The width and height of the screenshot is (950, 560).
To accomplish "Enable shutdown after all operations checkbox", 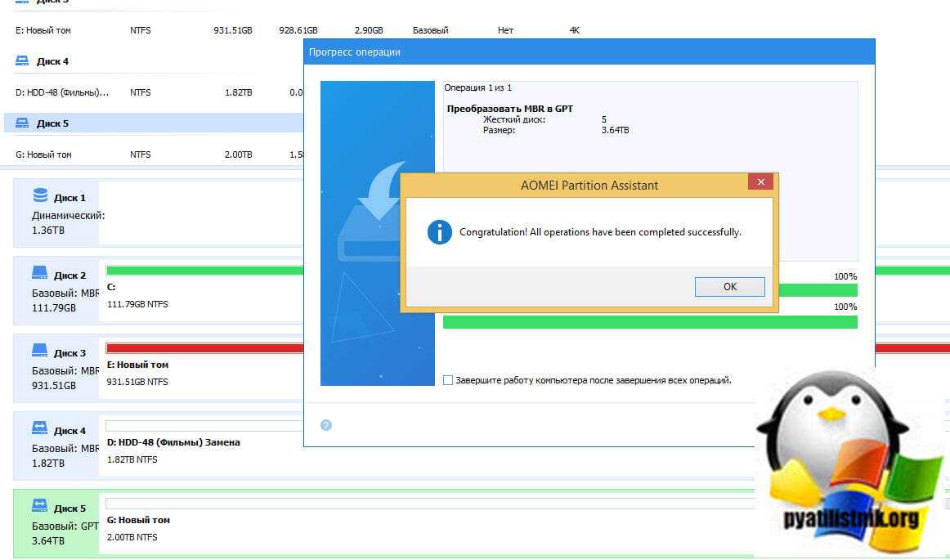I will 447,380.
